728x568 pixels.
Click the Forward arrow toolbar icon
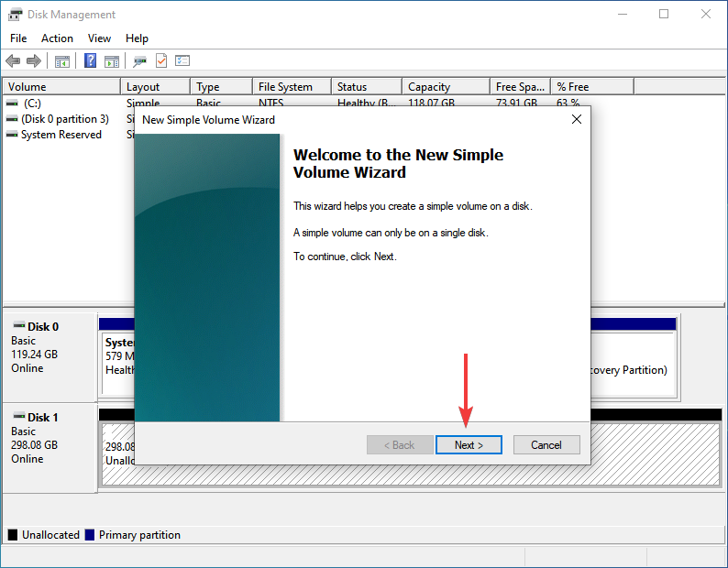point(34,60)
